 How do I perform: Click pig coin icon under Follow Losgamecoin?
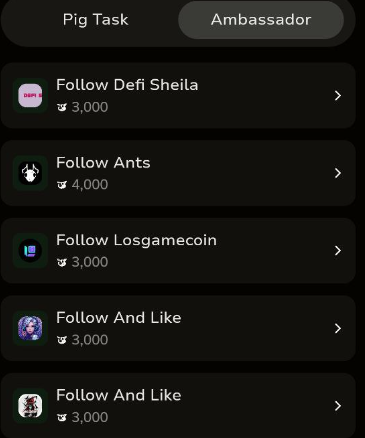coord(62,262)
